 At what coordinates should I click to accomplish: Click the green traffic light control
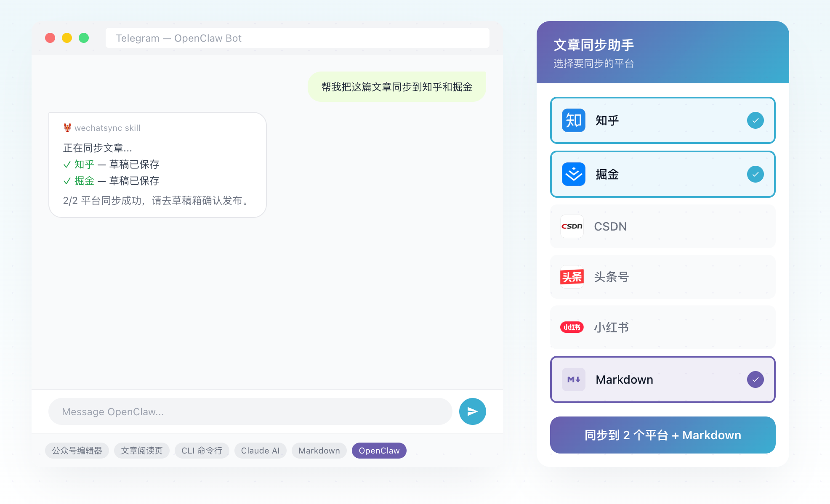tap(84, 38)
